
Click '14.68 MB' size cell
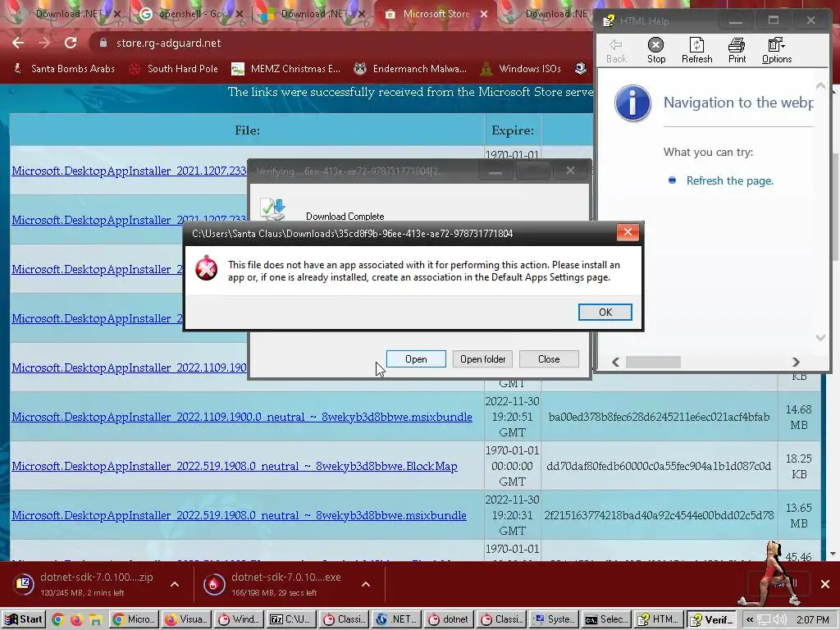[798, 417]
